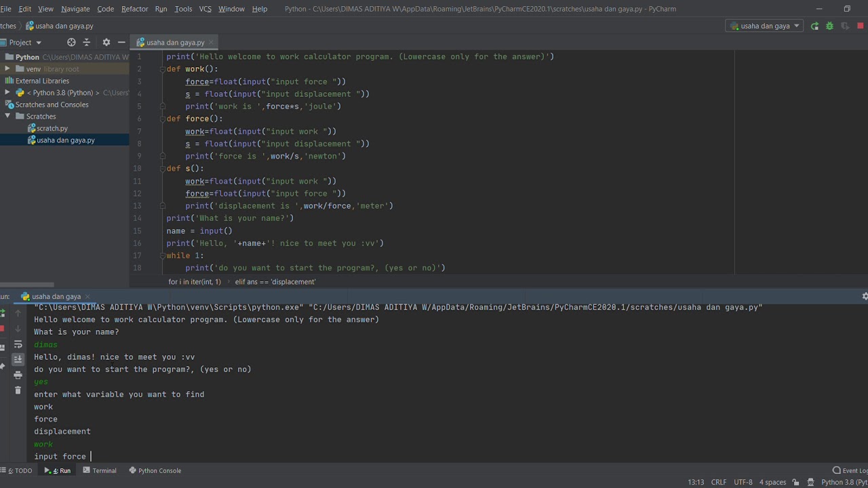Fold the def work() block

click(x=163, y=69)
